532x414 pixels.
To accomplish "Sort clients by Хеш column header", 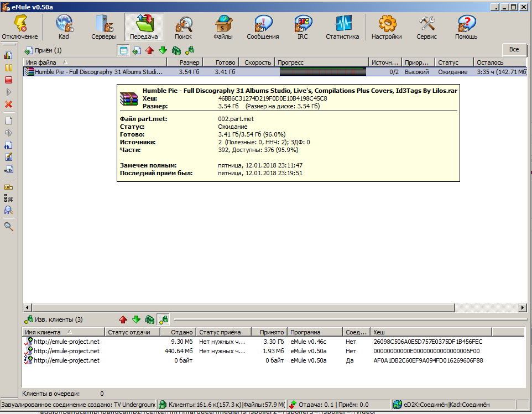I will tap(431, 332).
